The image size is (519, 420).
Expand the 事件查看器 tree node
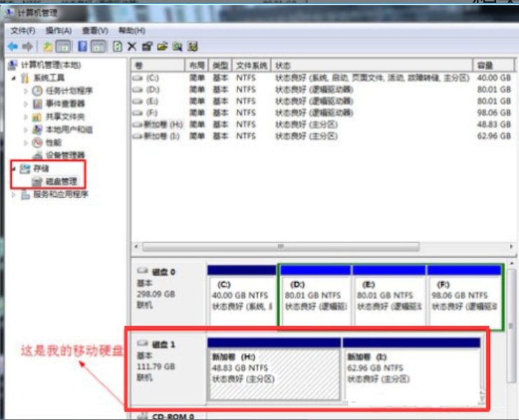27,104
